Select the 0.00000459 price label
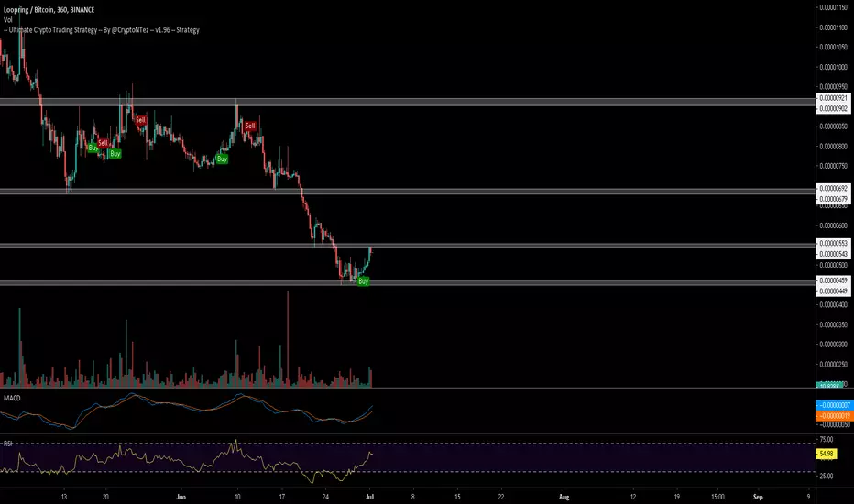This screenshot has height=504, width=854. click(833, 280)
